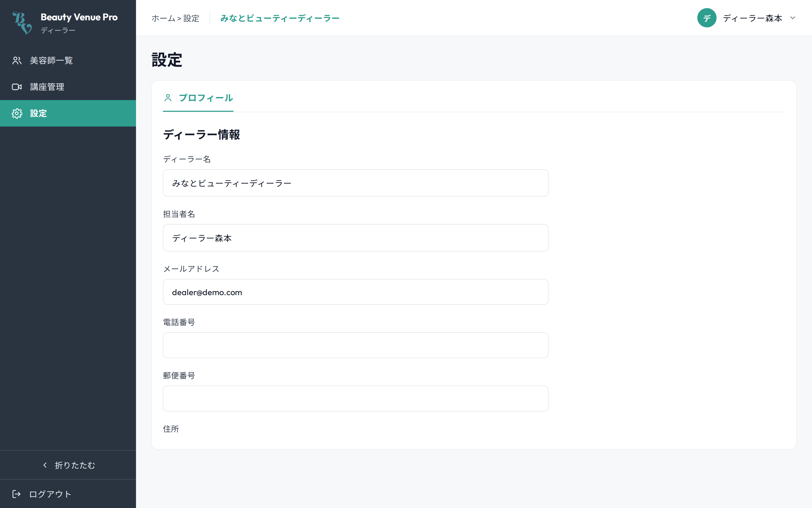Focus the 担当者名 input field
Viewport: 812px width, 508px height.
(x=356, y=238)
